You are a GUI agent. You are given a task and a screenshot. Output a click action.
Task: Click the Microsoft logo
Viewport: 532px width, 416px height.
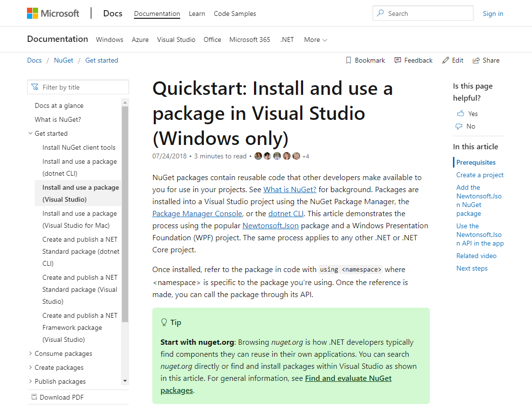53,13
